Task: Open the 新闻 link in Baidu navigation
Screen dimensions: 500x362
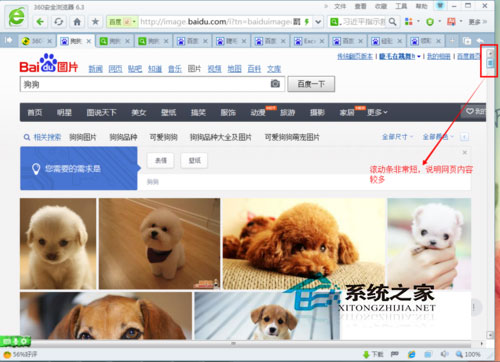Action: [x=95, y=69]
